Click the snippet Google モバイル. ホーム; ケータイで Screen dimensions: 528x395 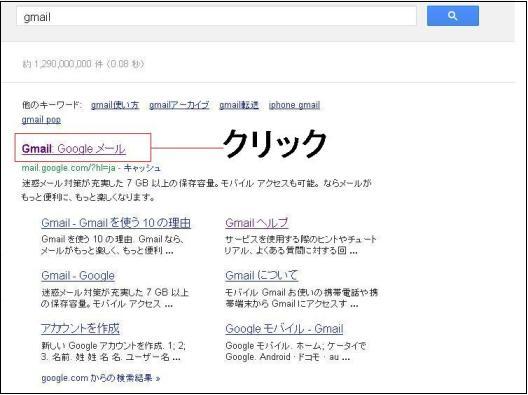[x=296, y=351]
